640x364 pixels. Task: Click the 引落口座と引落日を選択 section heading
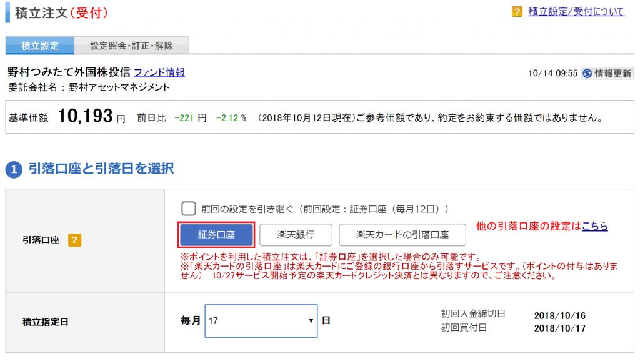click(x=101, y=169)
